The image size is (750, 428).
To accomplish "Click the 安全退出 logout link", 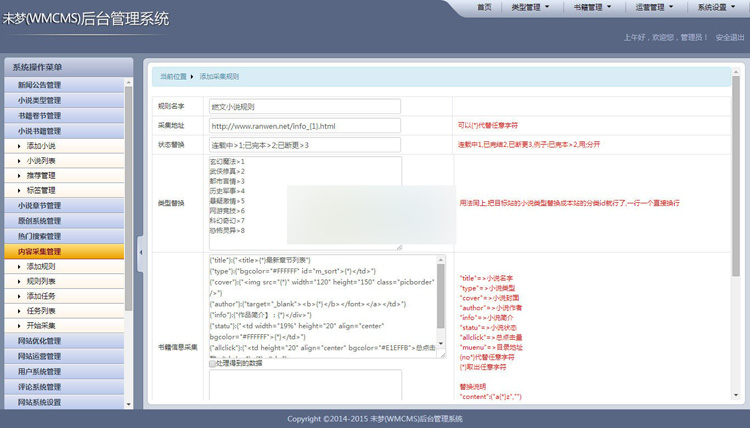I will click(730, 37).
